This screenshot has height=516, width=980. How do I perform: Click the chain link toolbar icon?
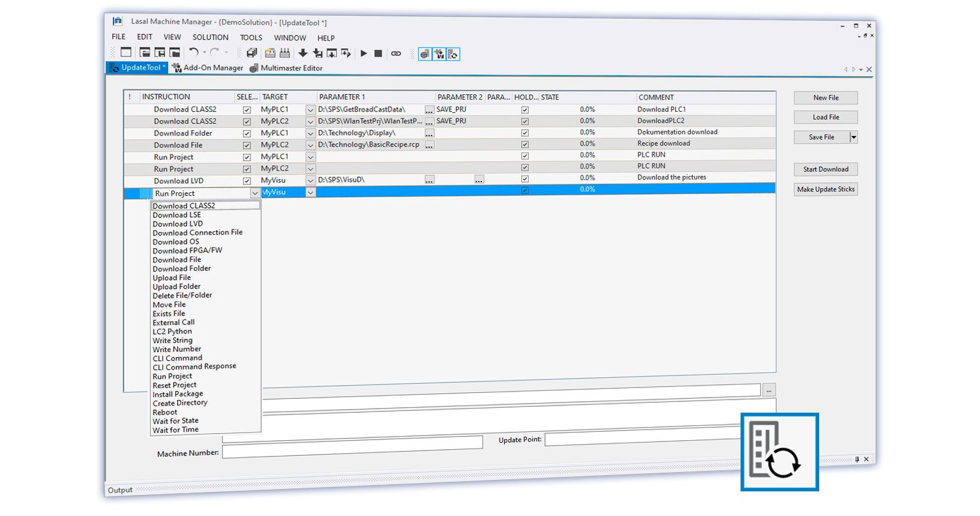[396, 53]
